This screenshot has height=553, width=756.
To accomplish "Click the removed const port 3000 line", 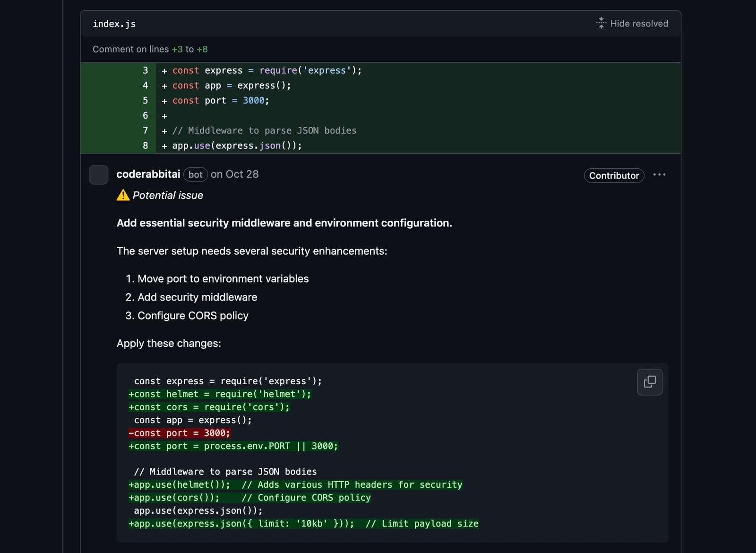I will pos(180,433).
